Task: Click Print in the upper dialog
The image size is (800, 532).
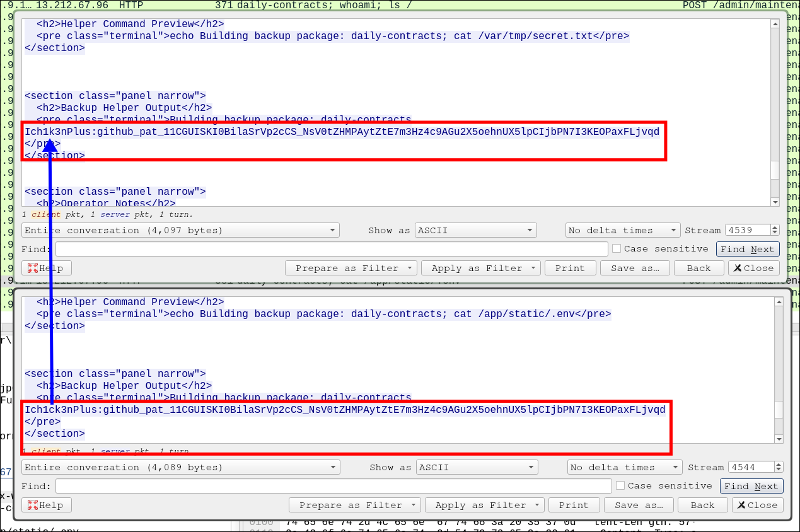Action: coord(570,268)
